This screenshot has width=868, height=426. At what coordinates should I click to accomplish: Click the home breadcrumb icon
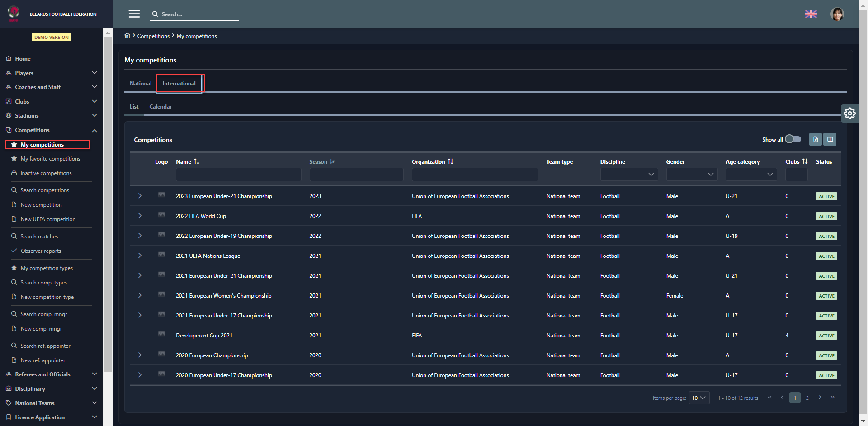tap(127, 36)
